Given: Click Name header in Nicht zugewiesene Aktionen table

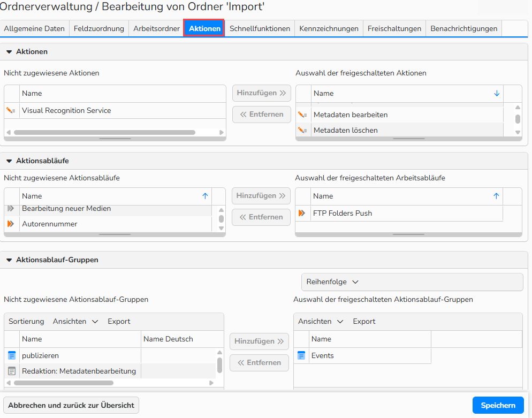Looking at the screenshot, I should 123,93.
